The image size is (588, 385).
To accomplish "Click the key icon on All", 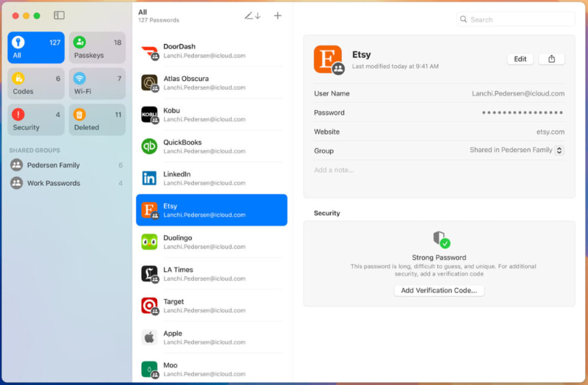I will click(18, 42).
